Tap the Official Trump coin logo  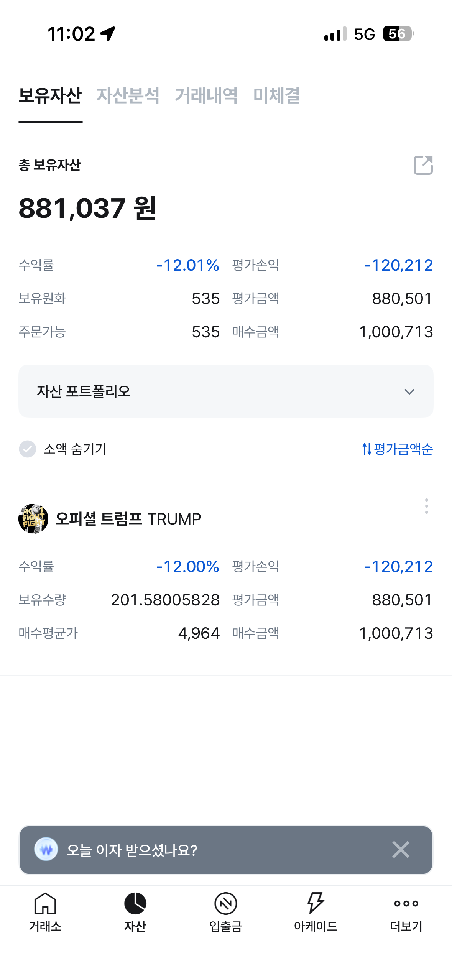(33, 518)
